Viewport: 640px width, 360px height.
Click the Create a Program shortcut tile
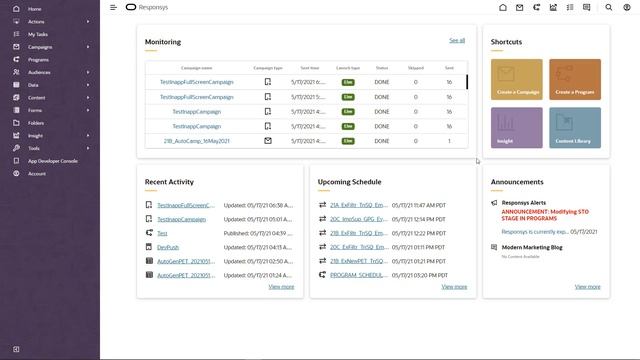[x=575, y=80]
